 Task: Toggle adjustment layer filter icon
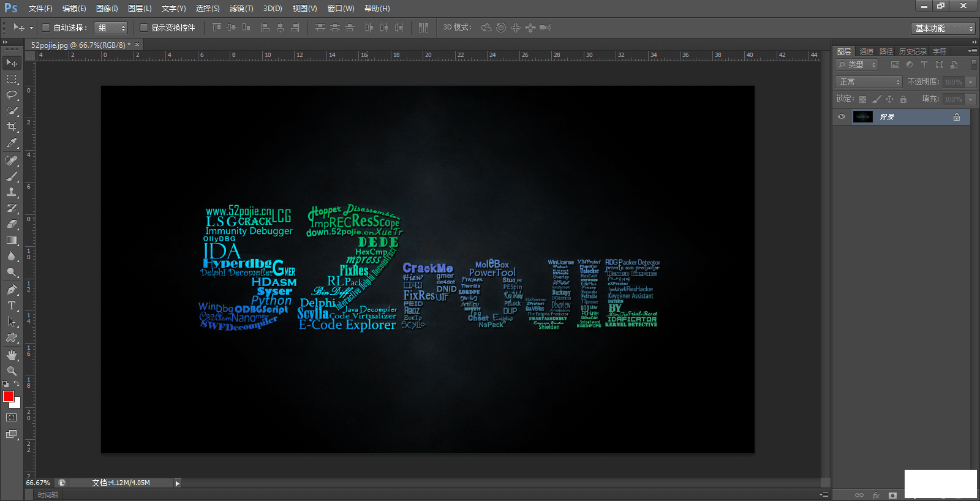tap(910, 64)
